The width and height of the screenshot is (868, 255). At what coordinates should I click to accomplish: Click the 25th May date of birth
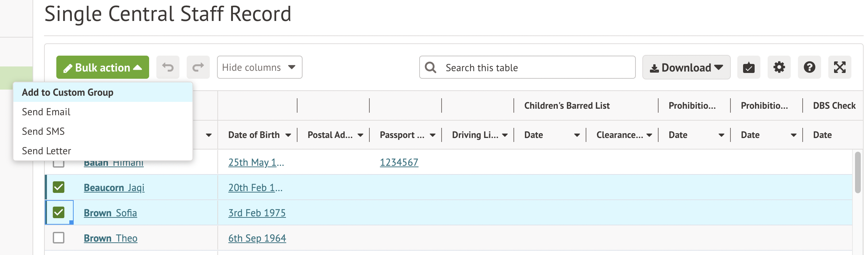pos(256,163)
